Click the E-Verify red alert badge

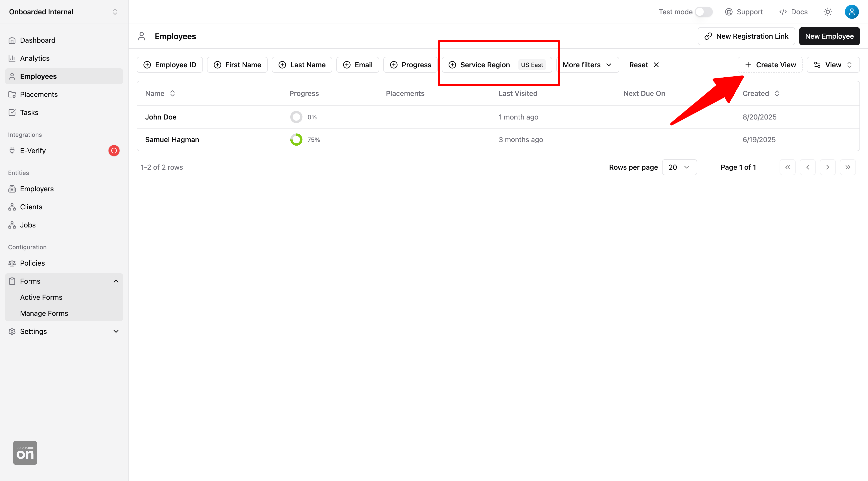point(114,151)
